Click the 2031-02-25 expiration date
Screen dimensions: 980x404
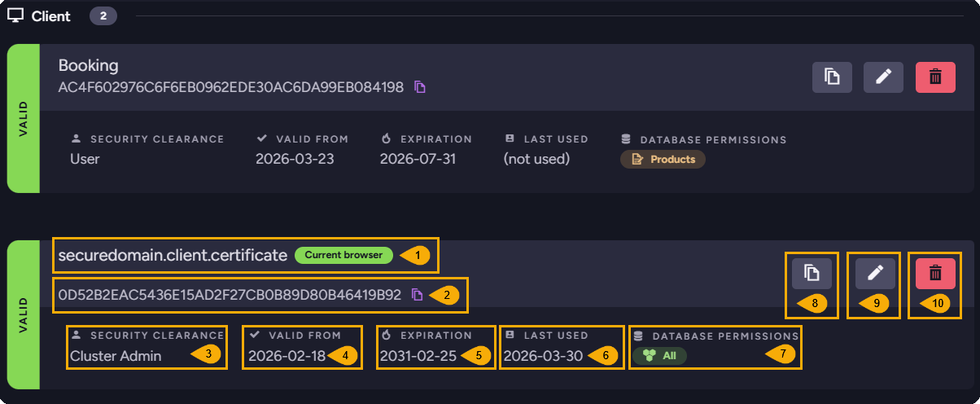click(x=418, y=356)
